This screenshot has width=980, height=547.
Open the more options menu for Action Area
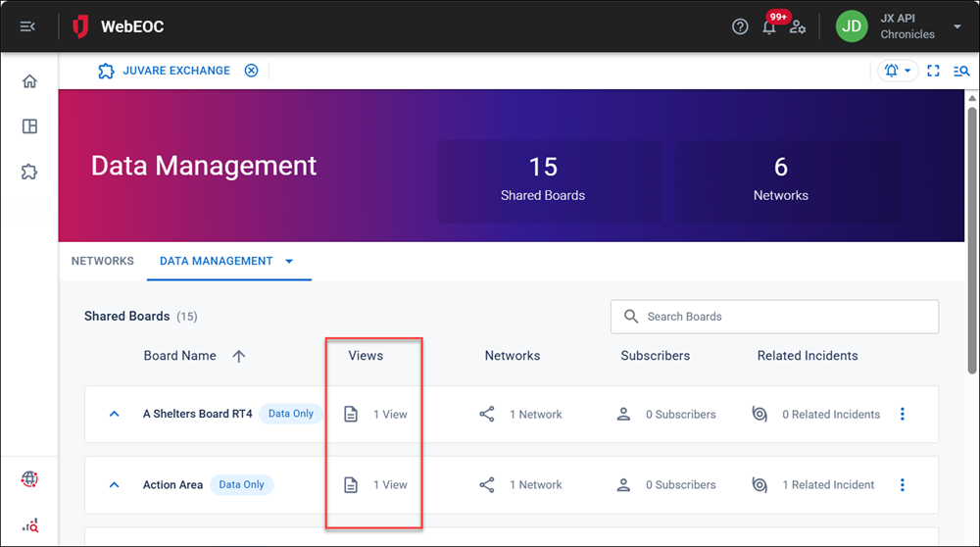tap(903, 484)
